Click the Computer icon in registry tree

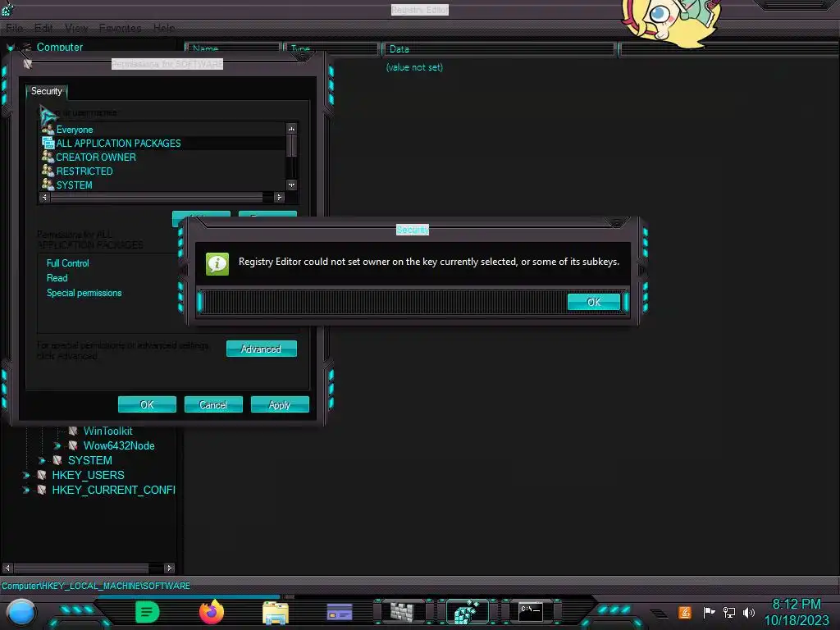tap(26, 47)
